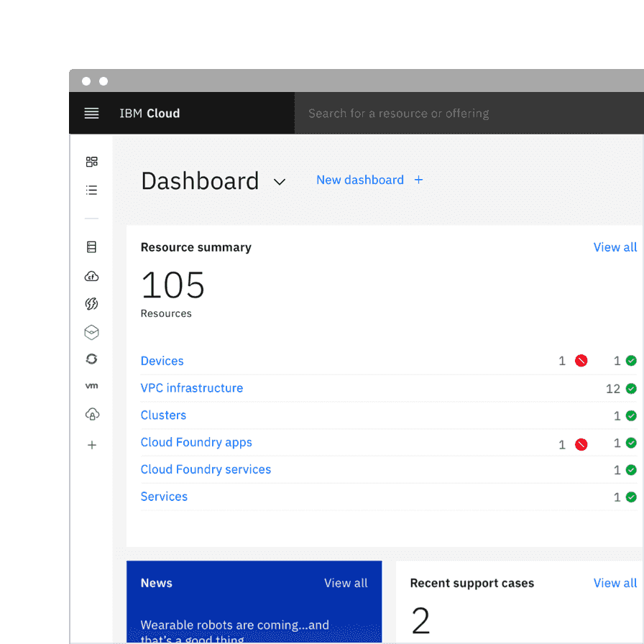Image resolution: width=644 pixels, height=644 pixels.
Task: Select the Cloud Foundry apps link
Action: (x=196, y=443)
